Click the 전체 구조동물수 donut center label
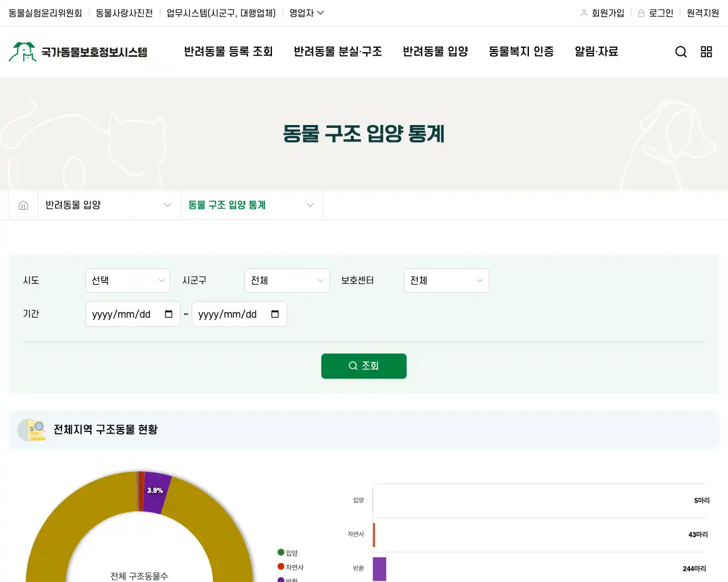The height and width of the screenshot is (582, 728). point(139,576)
